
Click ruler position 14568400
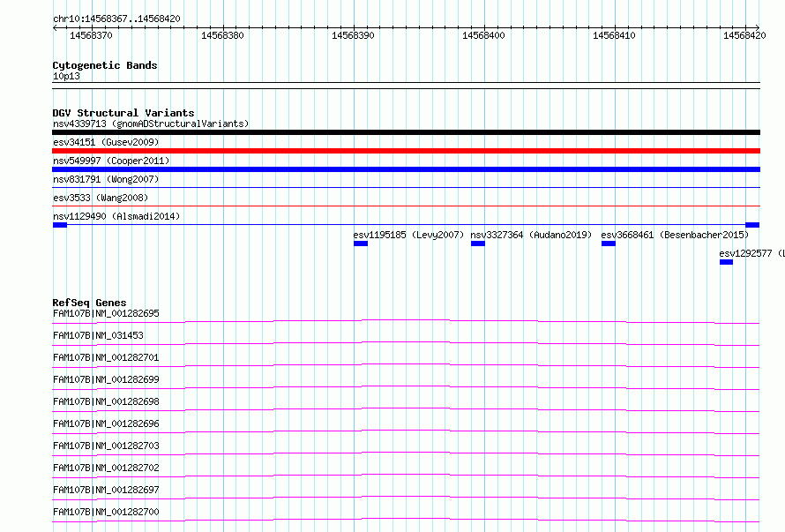483,35
